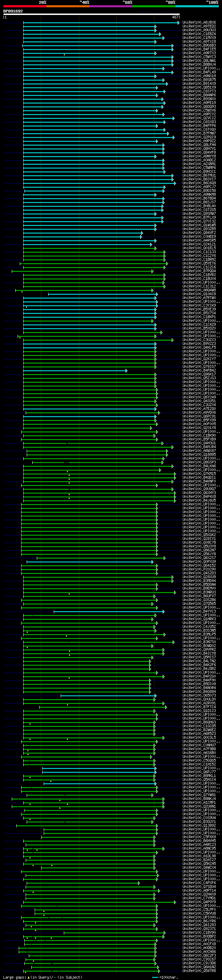The width and height of the screenshot is (222, 980).
Task: Select the UniRef100_B5FX99 label
Action: click(199, 420)
